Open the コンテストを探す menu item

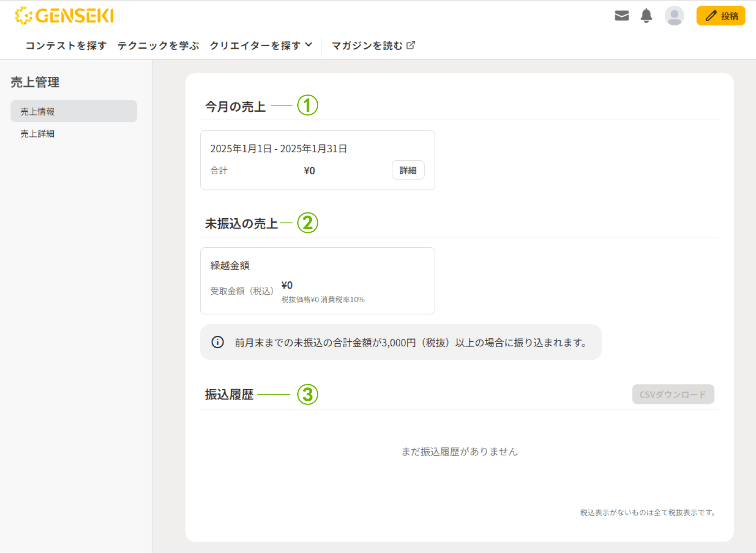[x=66, y=45]
